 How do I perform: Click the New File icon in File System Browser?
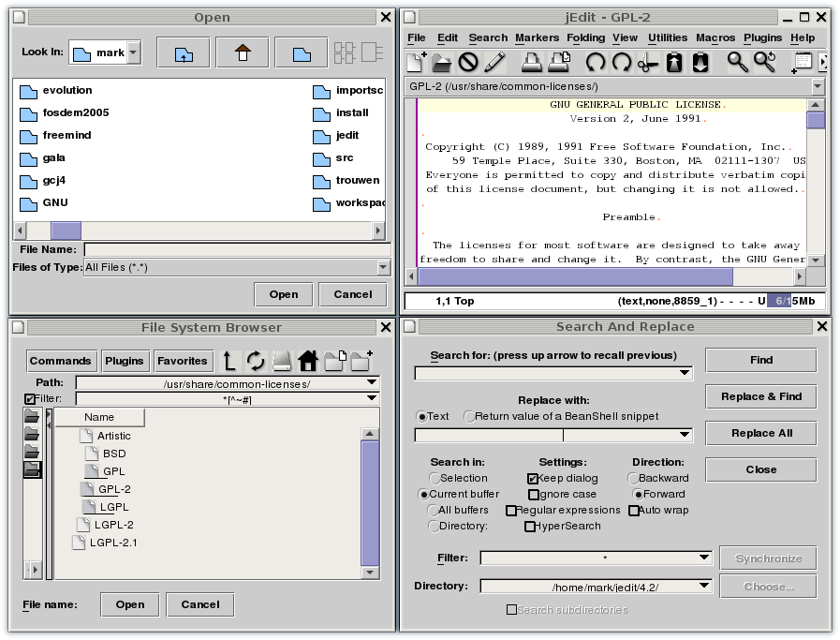[335, 361]
